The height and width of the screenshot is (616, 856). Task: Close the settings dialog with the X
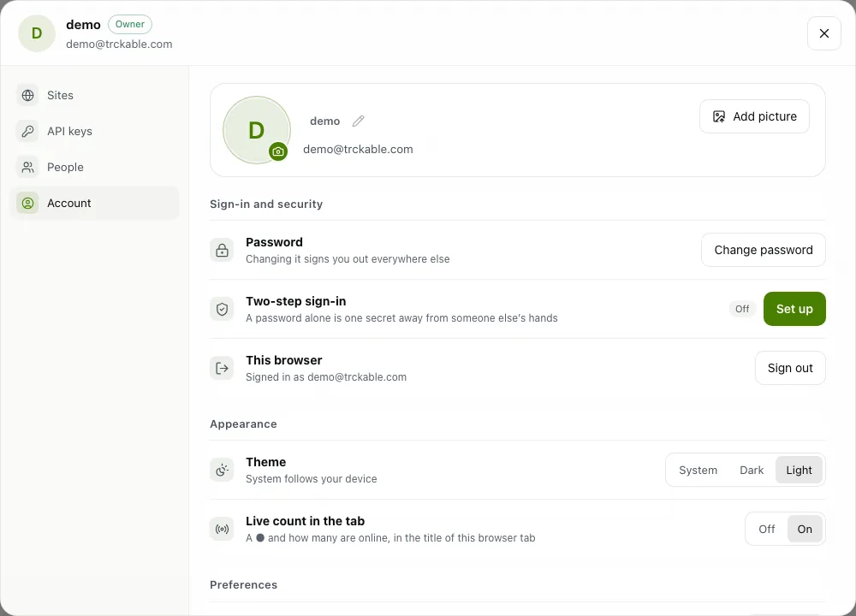tap(824, 33)
